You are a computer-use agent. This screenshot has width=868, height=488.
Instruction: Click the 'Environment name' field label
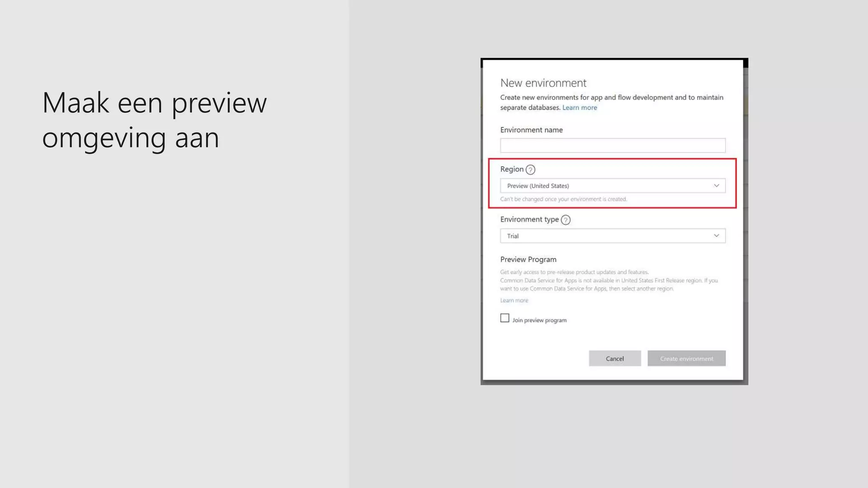coord(531,130)
